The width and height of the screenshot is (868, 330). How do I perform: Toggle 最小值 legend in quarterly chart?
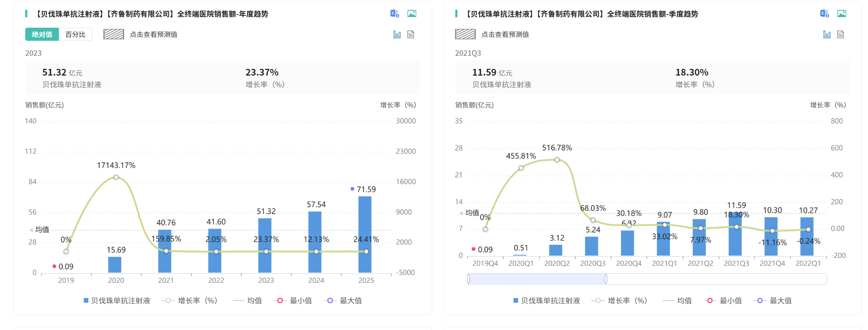723,301
